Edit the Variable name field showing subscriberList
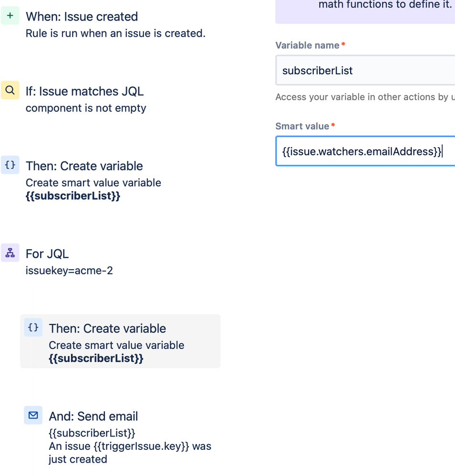The image size is (455, 476). click(x=365, y=70)
